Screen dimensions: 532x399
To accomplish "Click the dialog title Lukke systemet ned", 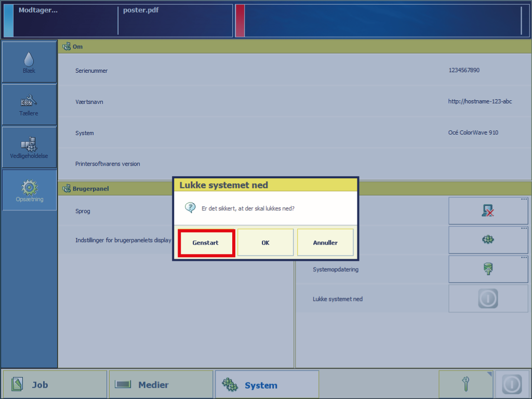I will tap(223, 185).
